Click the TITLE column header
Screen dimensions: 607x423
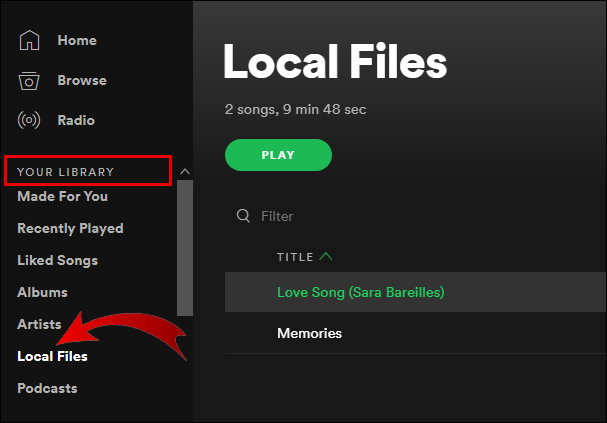295,257
